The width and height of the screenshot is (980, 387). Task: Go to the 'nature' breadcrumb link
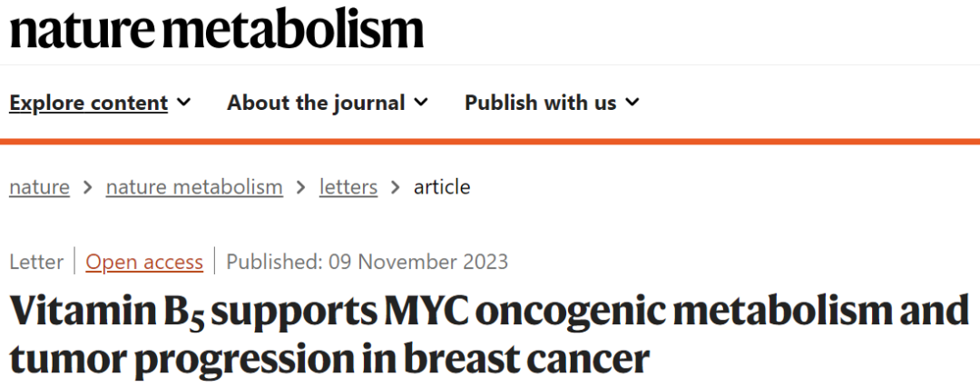[39, 186]
